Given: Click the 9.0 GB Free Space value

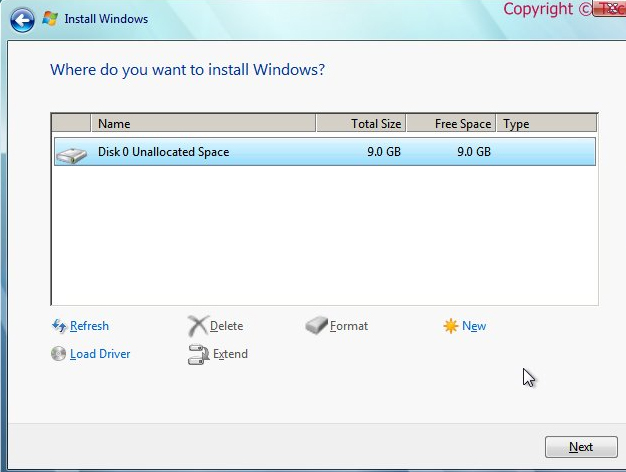Looking at the screenshot, I should pos(473,152).
